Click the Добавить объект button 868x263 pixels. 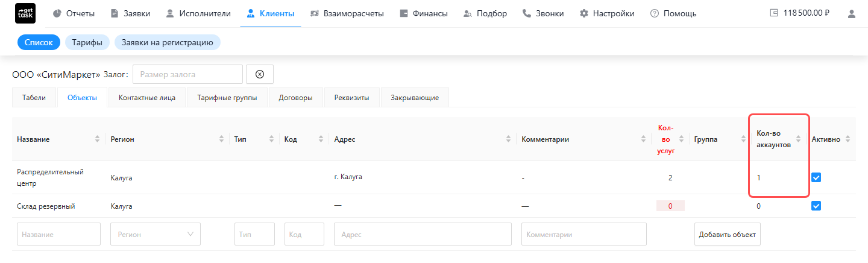coord(728,234)
